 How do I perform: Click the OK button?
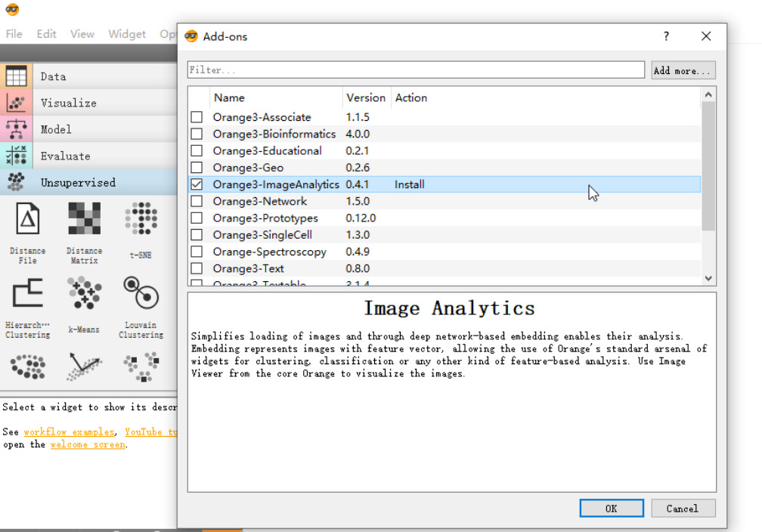(x=612, y=508)
